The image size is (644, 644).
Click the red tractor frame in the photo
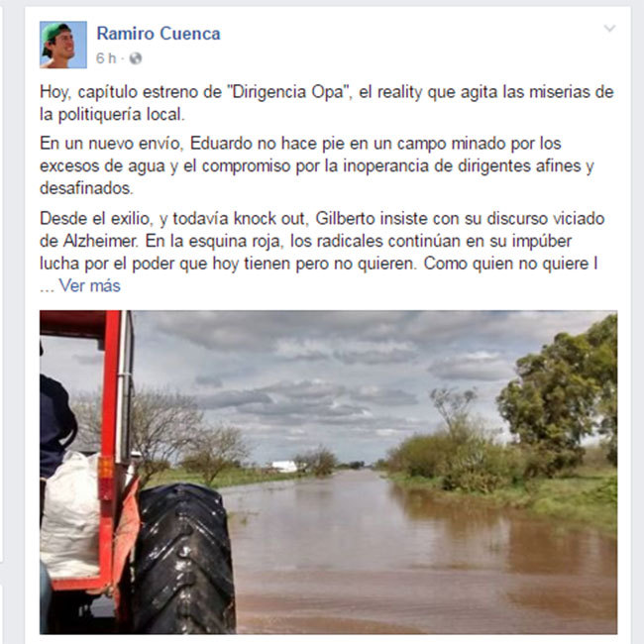click(x=110, y=411)
